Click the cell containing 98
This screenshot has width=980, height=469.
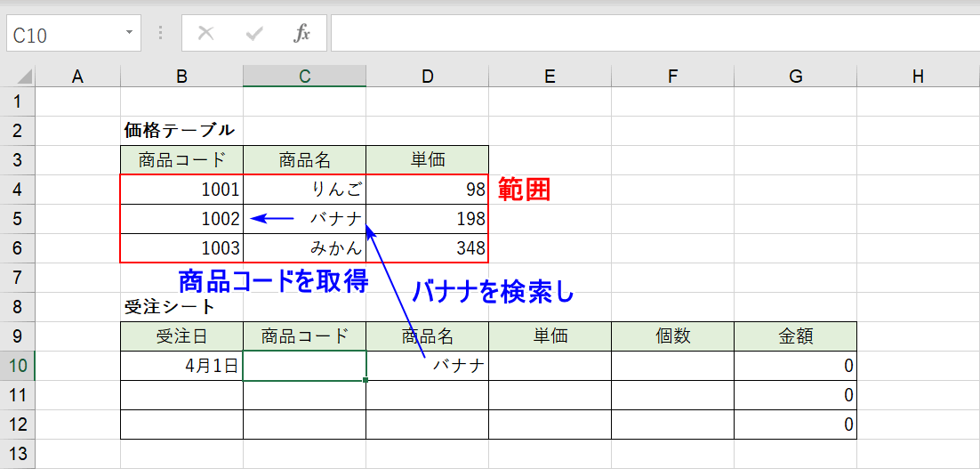pos(427,189)
